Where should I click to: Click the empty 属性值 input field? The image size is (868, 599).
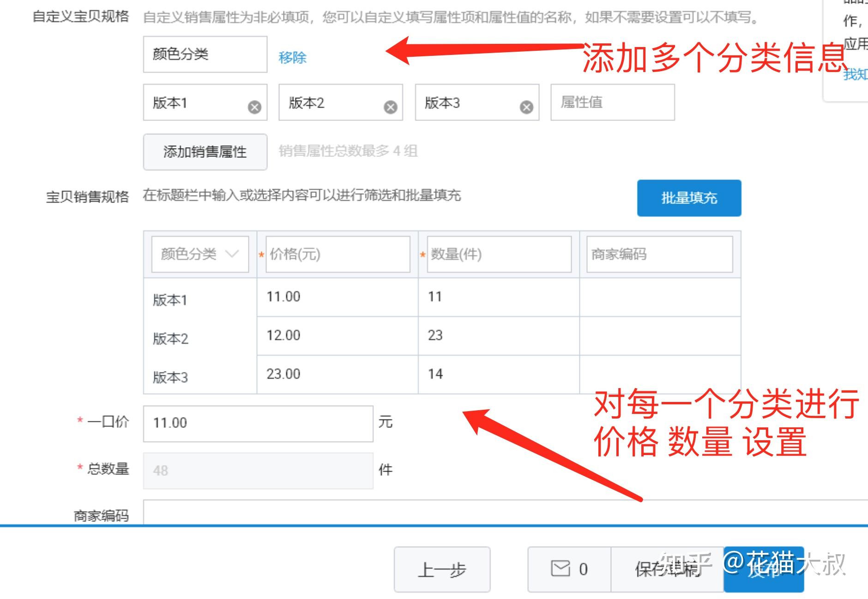[613, 102]
